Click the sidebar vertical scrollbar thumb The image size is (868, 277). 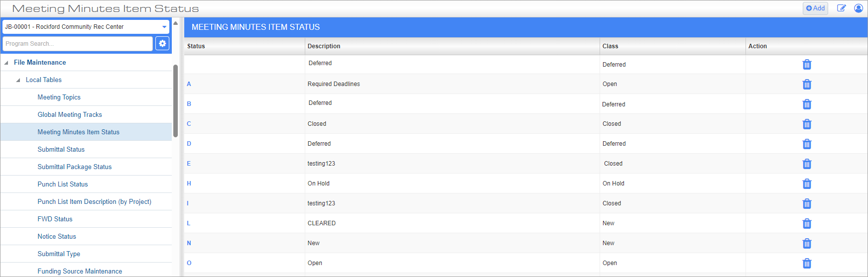tap(175, 101)
